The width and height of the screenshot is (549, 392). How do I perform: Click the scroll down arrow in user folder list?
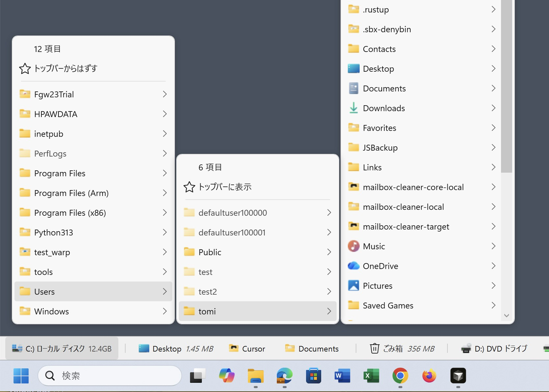(x=507, y=315)
